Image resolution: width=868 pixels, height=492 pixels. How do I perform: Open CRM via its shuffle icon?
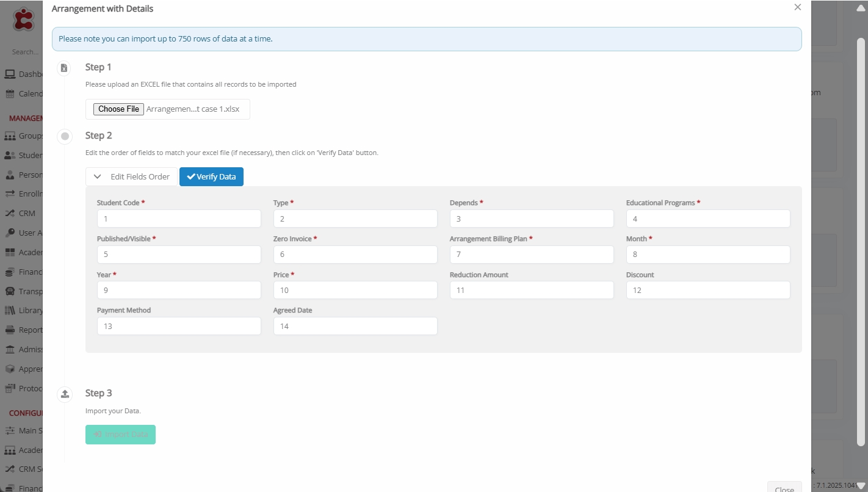(10, 214)
